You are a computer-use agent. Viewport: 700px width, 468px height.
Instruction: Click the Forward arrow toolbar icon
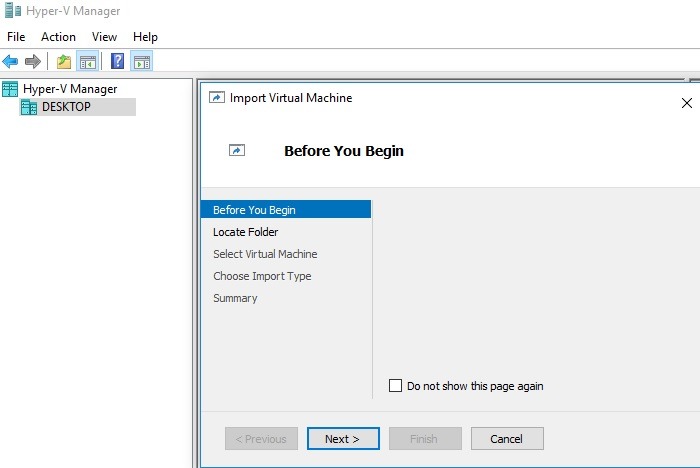[x=33, y=61]
